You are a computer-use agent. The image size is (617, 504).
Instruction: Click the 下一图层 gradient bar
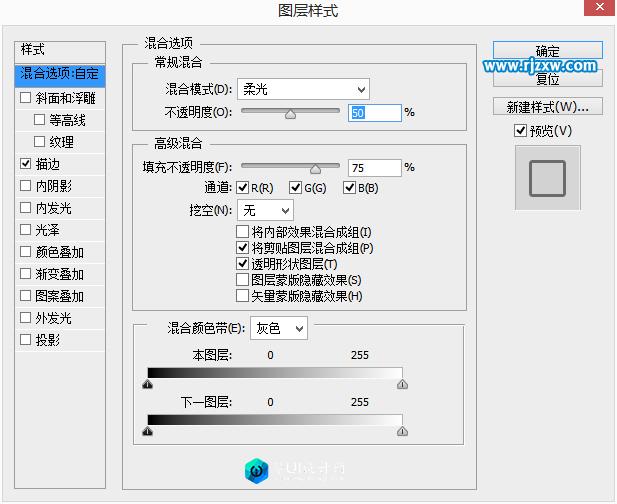click(275, 420)
